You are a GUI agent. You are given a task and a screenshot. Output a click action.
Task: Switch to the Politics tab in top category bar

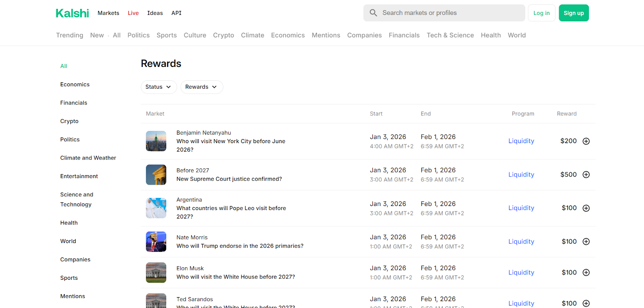pos(138,35)
